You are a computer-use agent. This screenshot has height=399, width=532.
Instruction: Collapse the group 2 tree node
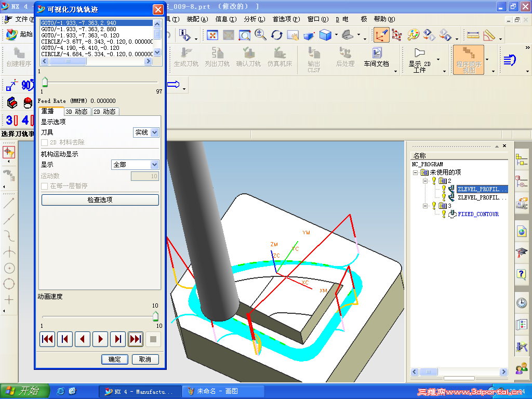pyautogui.click(x=425, y=181)
